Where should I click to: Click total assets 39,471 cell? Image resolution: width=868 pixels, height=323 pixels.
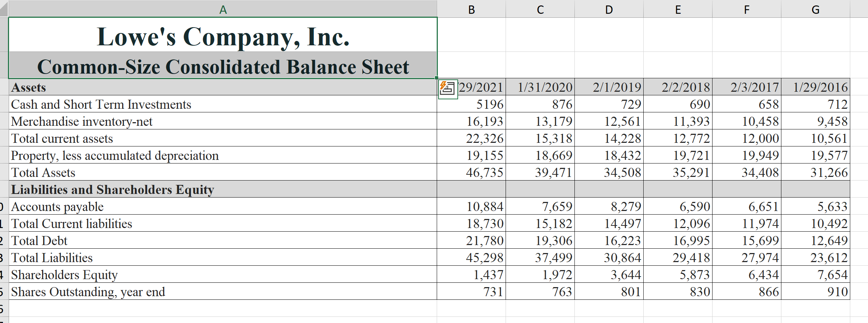pyautogui.click(x=540, y=172)
